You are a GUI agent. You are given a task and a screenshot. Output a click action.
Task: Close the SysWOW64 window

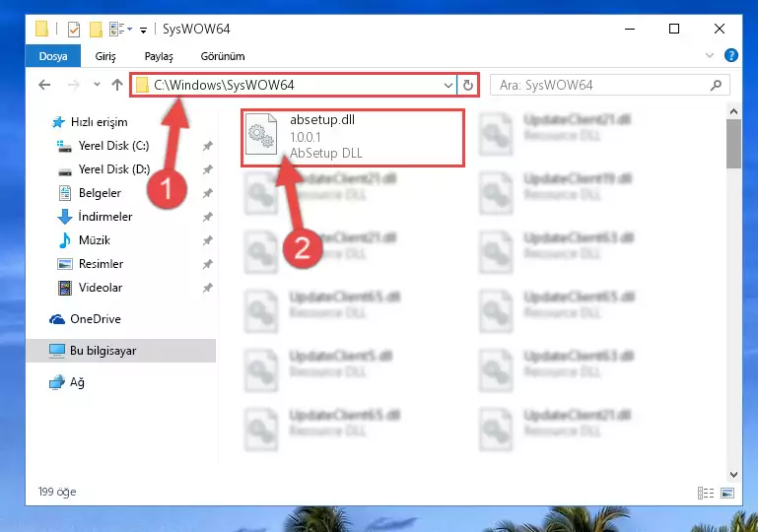(720, 29)
